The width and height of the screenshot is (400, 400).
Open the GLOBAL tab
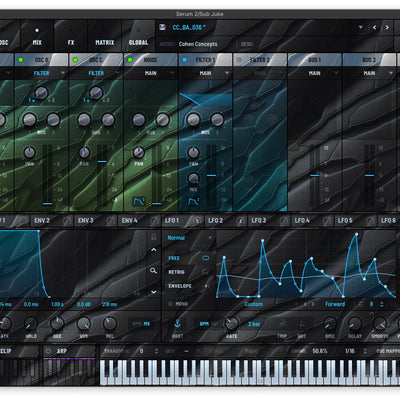pyautogui.click(x=138, y=36)
